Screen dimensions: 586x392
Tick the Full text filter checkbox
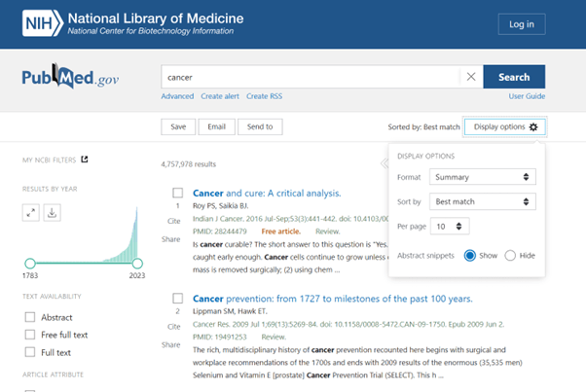point(30,352)
